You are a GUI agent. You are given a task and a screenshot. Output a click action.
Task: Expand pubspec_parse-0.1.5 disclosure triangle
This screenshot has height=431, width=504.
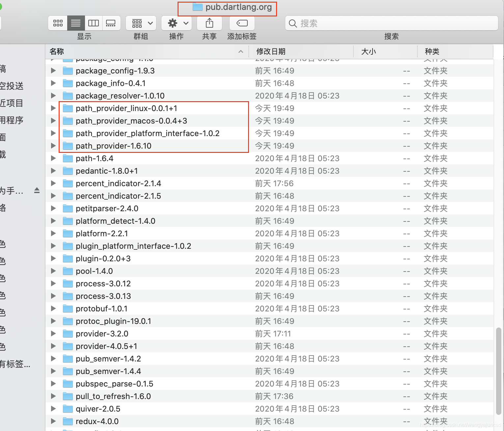(x=53, y=384)
